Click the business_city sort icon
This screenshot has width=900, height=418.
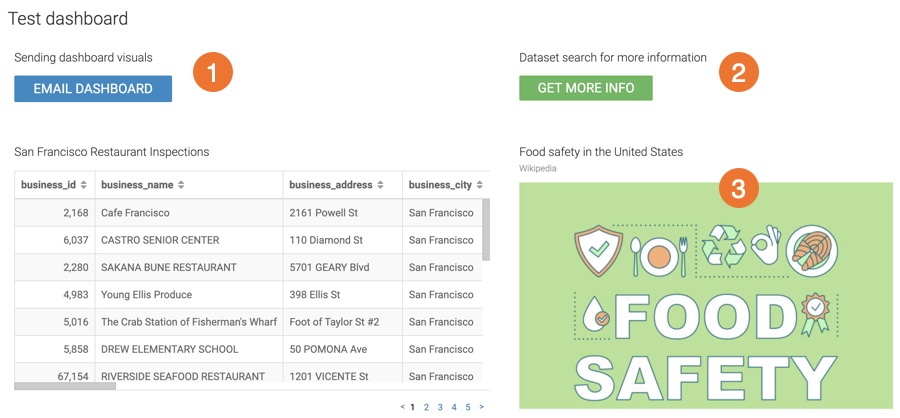click(x=480, y=185)
